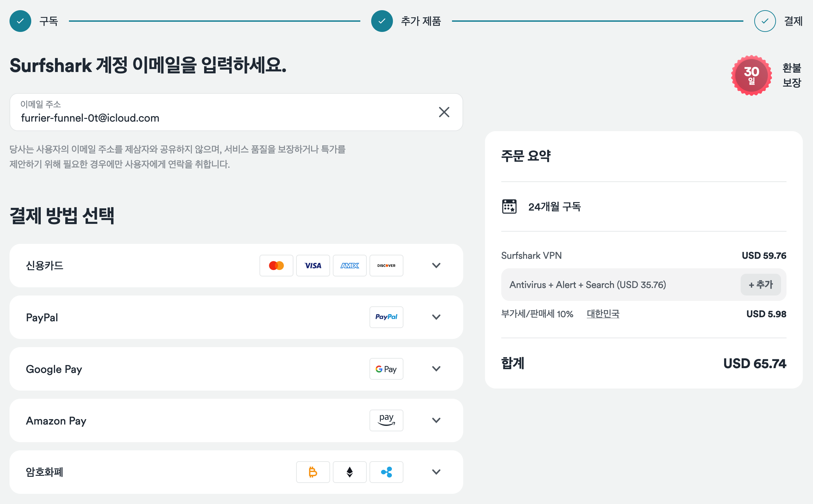Click the Google Pay logo icon
Image resolution: width=813 pixels, height=504 pixels.
pyautogui.click(x=386, y=369)
